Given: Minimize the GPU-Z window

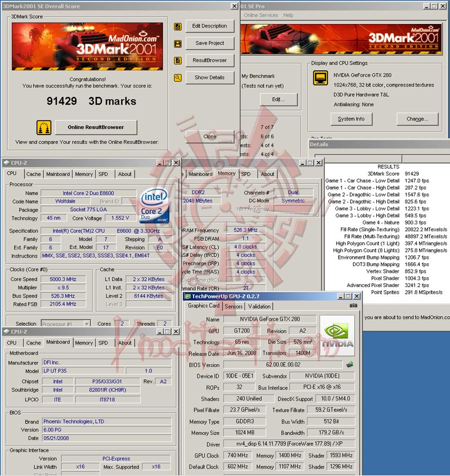Looking at the screenshot, I should pos(341,296).
